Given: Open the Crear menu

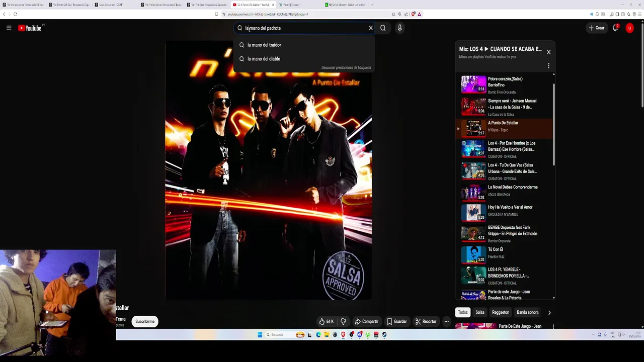Looking at the screenshot, I should click(597, 28).
